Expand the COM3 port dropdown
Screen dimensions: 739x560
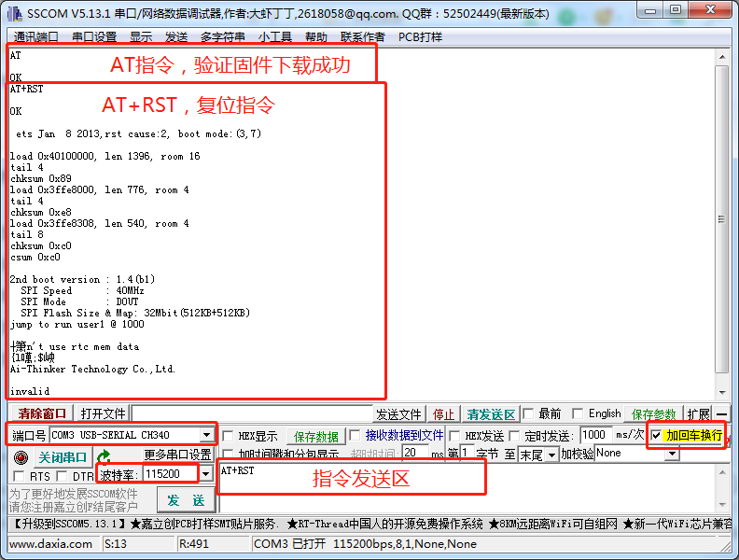206,435
